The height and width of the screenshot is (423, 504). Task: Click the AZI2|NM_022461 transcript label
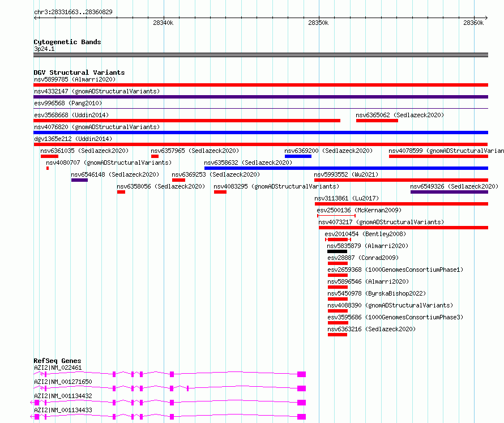[x=58, y=368]
